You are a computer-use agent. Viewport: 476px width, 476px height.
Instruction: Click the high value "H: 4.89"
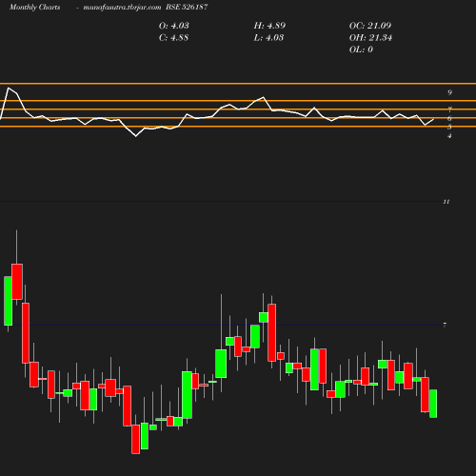click(x=269, y=26)
